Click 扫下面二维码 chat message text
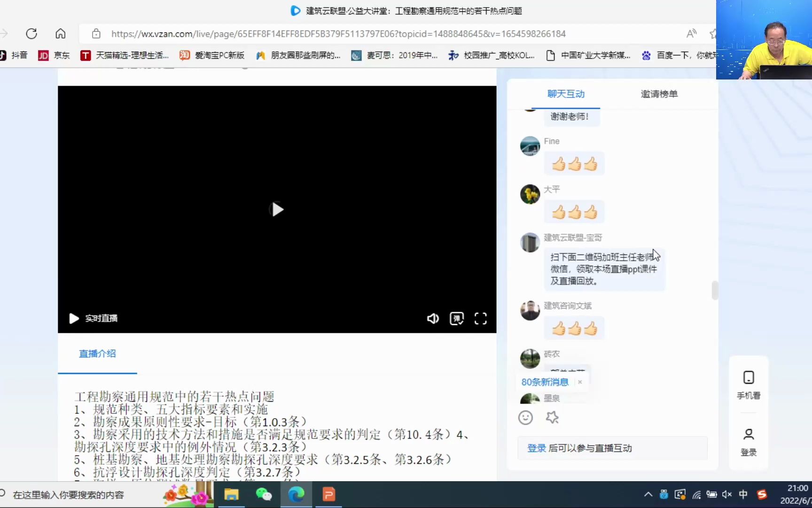812x508 pixels. pyautogui.click(x=604, y=269)
